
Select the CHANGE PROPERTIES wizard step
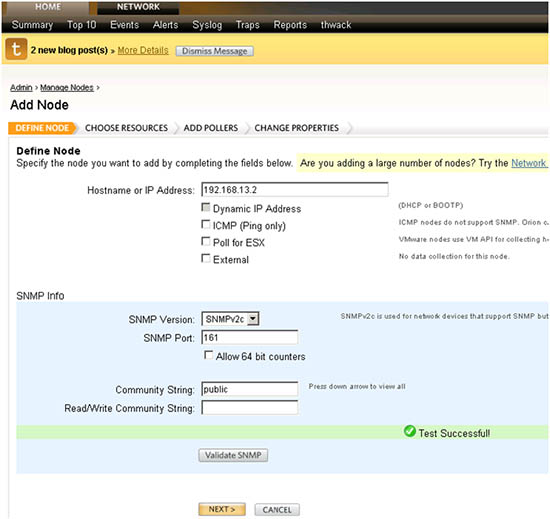pos(297,128)
